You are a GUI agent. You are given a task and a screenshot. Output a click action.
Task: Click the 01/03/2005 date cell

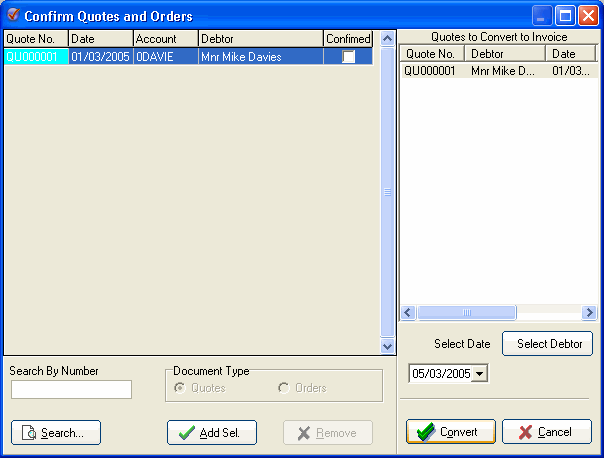[x=101, y=57]
